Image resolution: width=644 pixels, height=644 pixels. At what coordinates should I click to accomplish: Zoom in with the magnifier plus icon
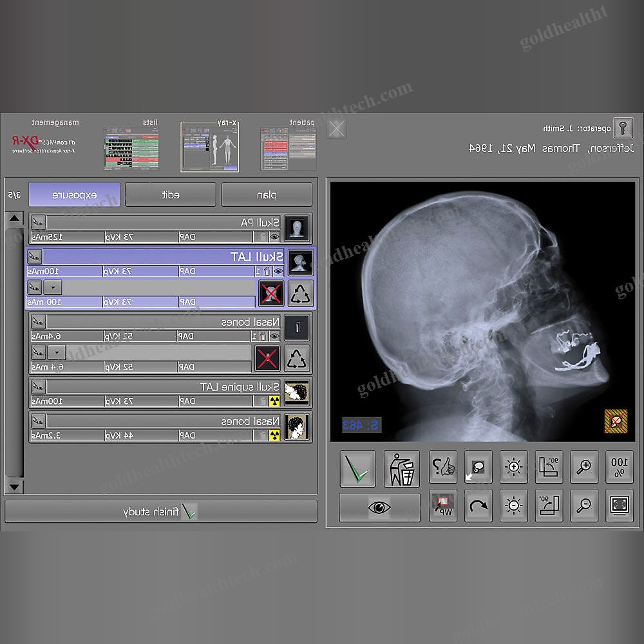click(584, 466)
